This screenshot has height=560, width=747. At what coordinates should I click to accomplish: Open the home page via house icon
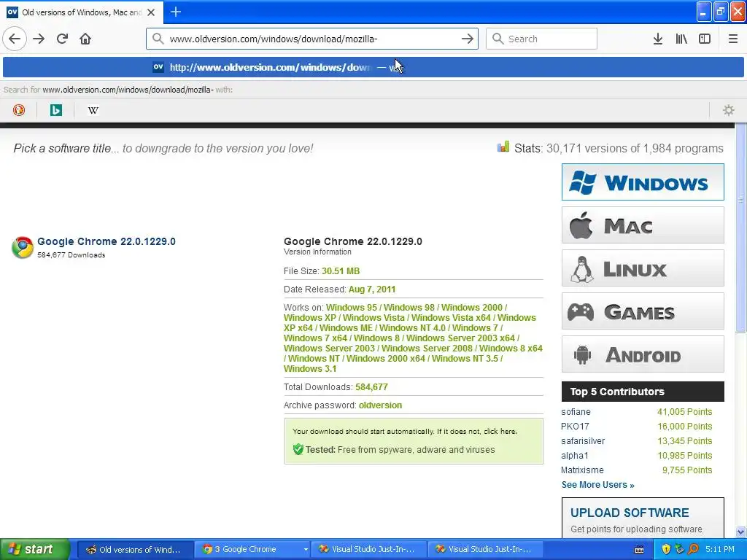[x=85, y=39]
